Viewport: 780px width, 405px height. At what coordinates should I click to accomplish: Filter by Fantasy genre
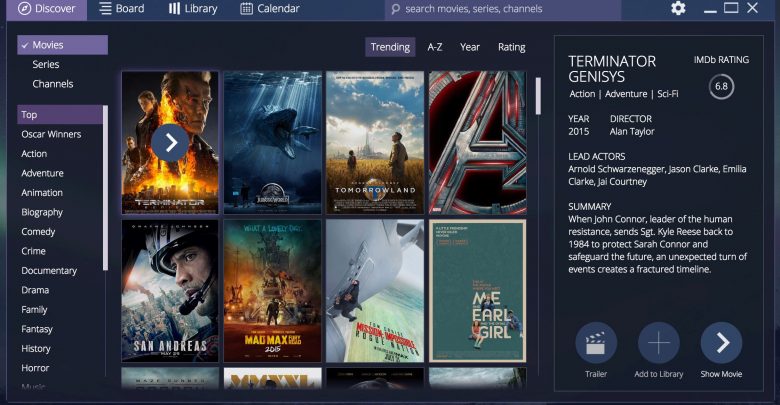tap(36, 329)
